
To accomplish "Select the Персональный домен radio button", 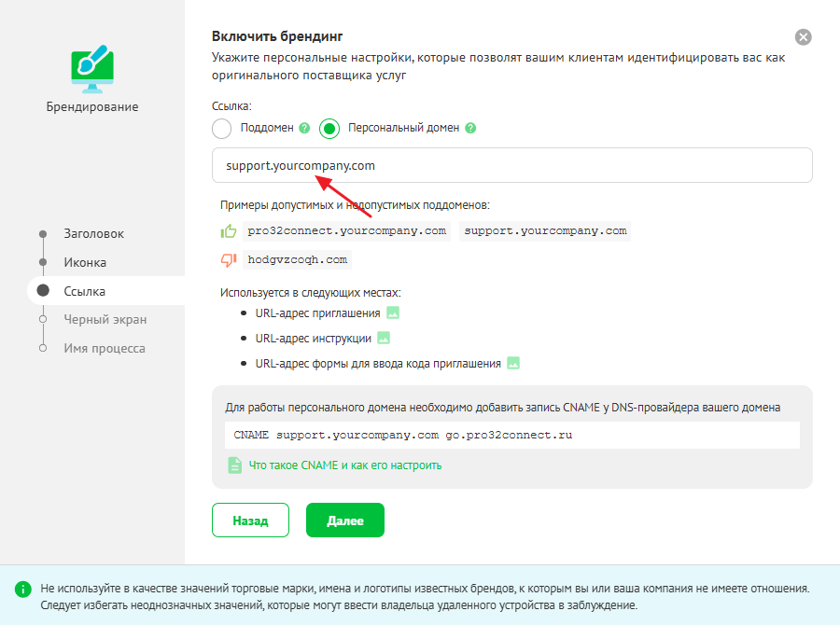I will [329, 128].
